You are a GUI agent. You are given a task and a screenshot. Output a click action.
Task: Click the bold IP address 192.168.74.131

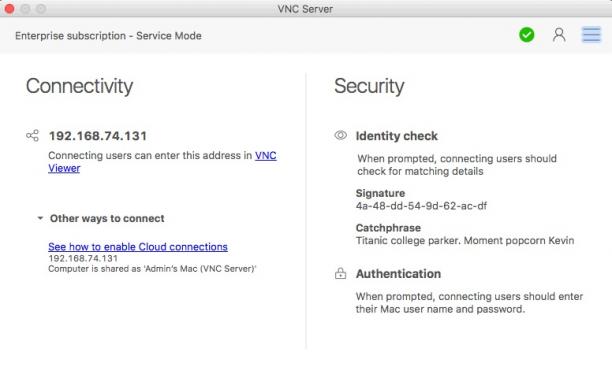point(98,136)
